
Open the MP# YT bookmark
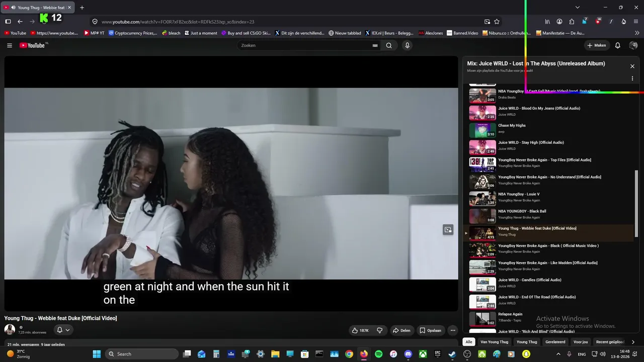point(94,33)
